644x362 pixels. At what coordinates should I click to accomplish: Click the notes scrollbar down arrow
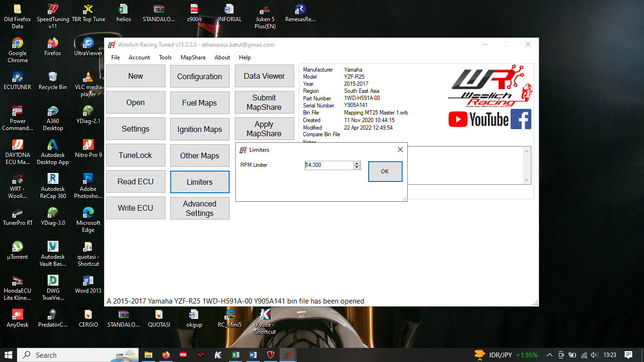[527, 180]
